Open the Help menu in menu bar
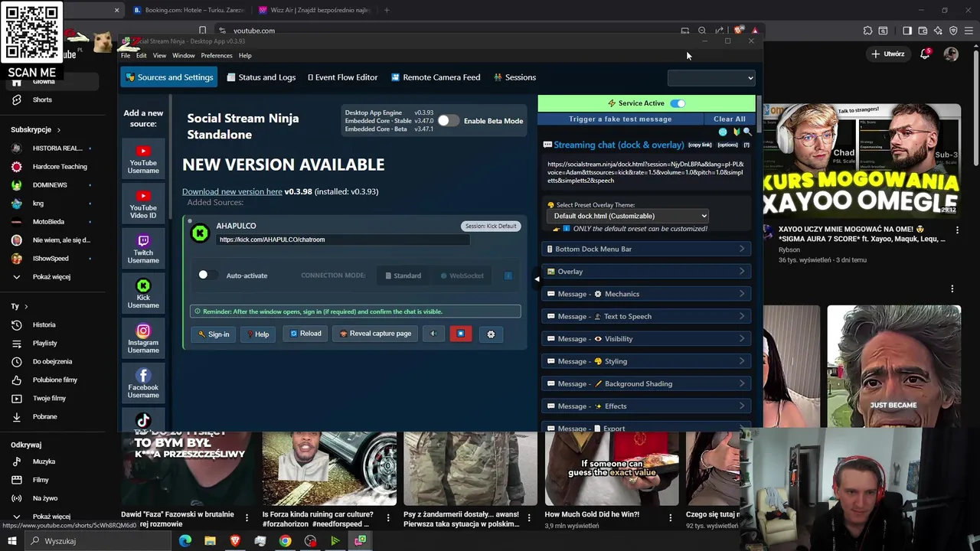 (x=245, y=55)
